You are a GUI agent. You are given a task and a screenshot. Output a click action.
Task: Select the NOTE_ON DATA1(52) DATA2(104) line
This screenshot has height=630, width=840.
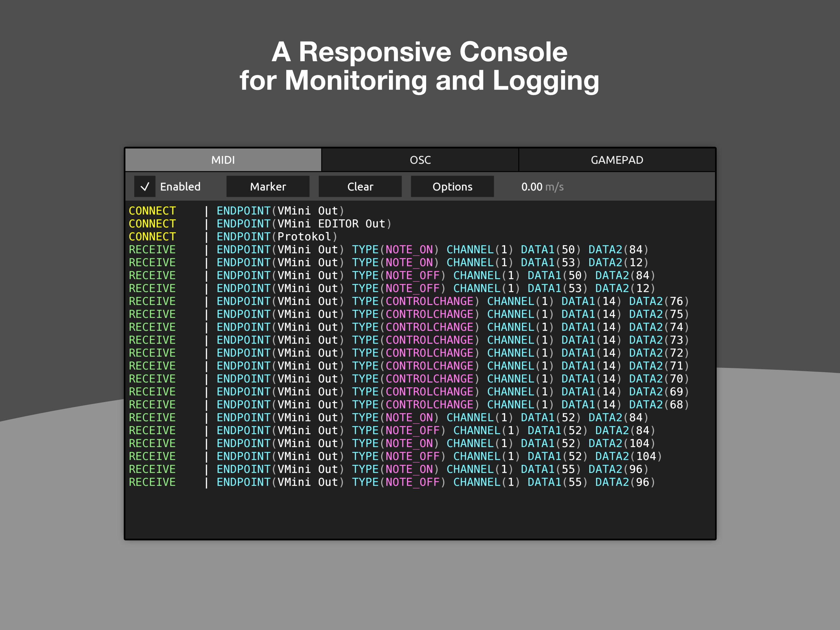[x=392, y=444]
